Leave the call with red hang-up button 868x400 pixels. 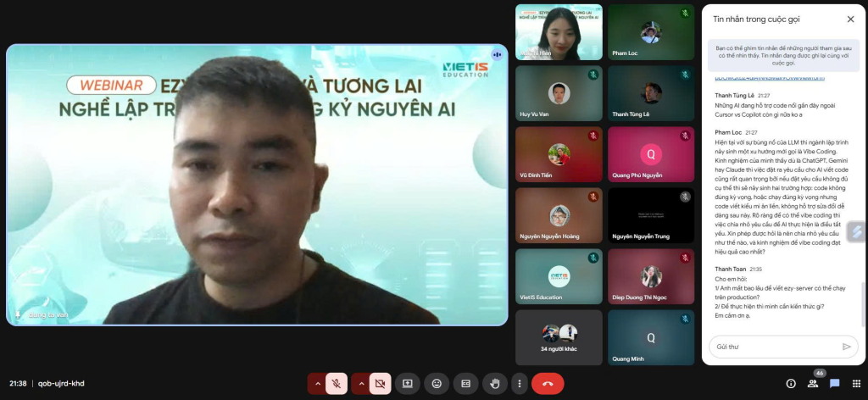(x=548, y=383)
